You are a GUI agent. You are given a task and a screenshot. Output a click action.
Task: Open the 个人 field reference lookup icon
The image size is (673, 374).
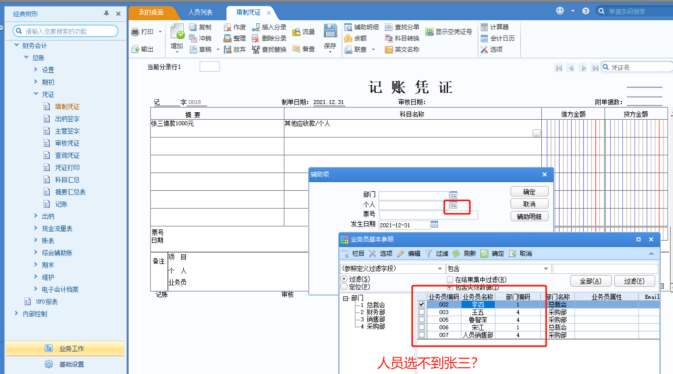[453, 205]
